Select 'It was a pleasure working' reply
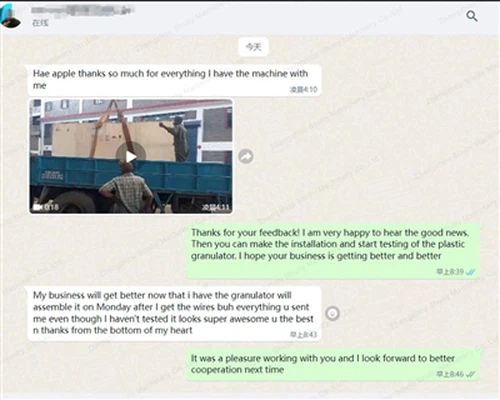 333,365
